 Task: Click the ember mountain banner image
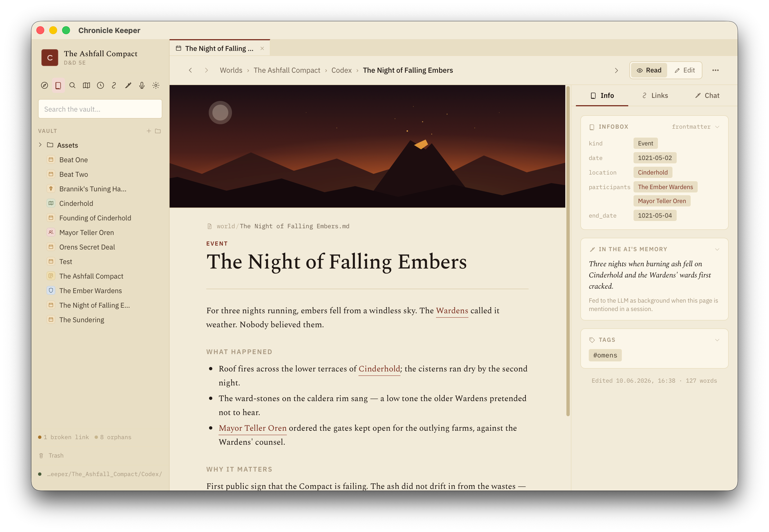tap(367, 146)
